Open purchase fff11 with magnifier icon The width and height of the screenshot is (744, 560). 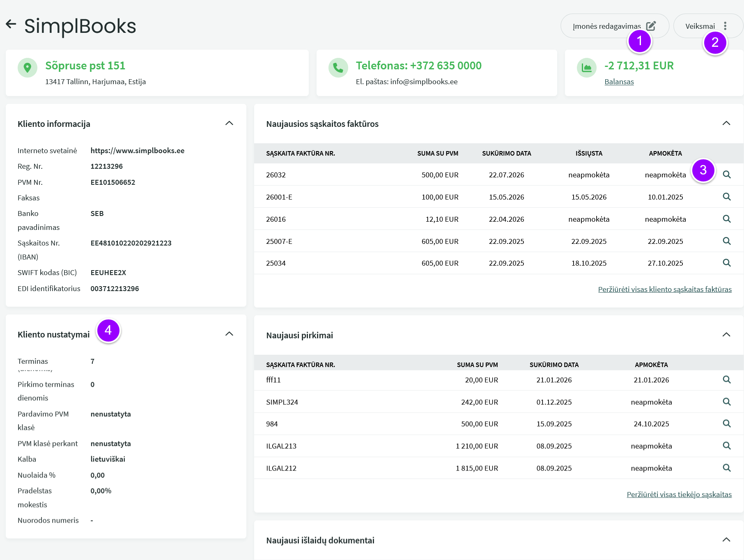[726, 380]
